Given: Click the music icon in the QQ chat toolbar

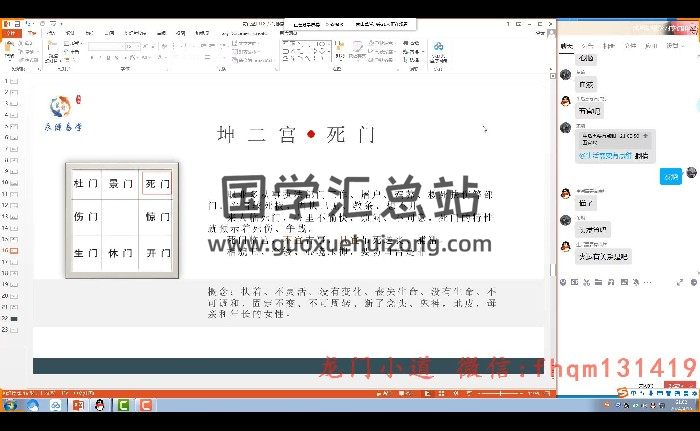Looking at the screenshot, I should (x=611, y=282).
